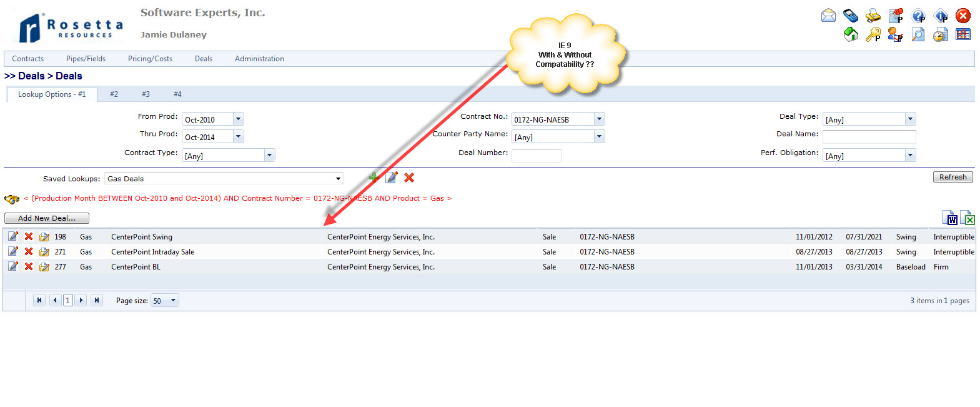Go to the green home icon
This screenshot has height=407, width=980.
coord(851,34)
